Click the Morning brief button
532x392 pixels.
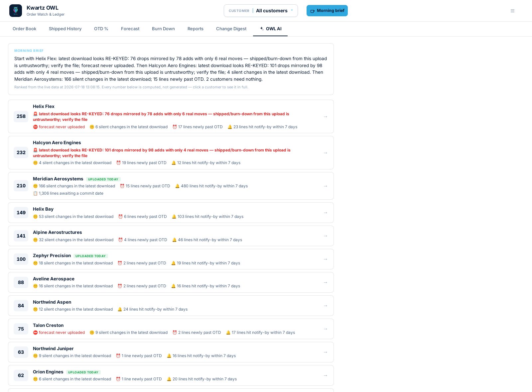[327, 11]
